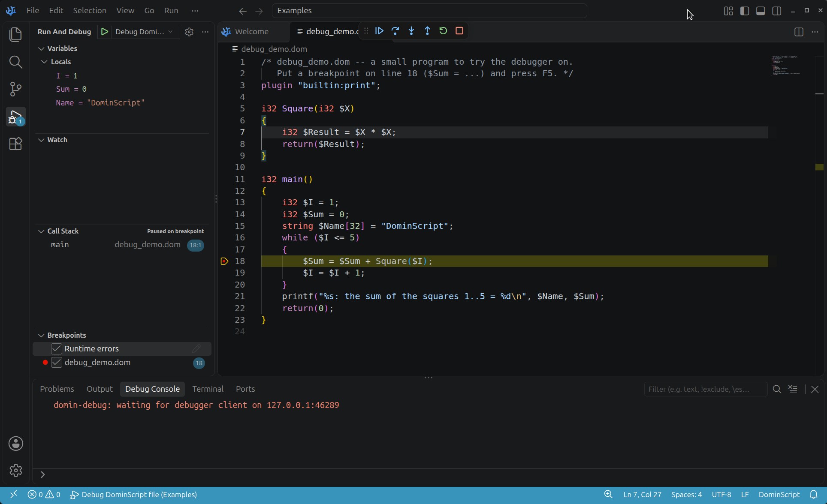Go back using navigation arrow

pyautogui.click(x=243, y=11)
